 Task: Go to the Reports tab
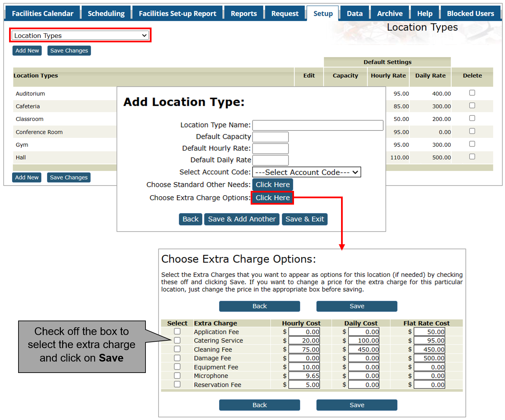coord(244,13)
